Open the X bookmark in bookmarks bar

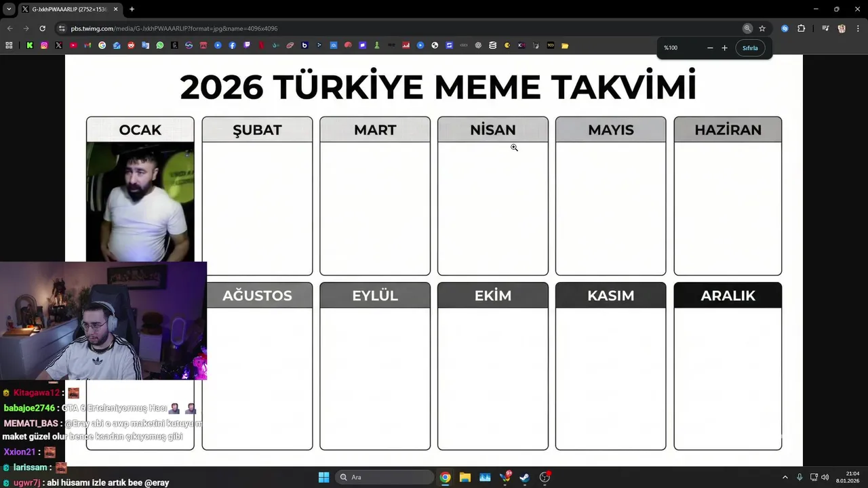pyautogui.click(x=59, y=45)
